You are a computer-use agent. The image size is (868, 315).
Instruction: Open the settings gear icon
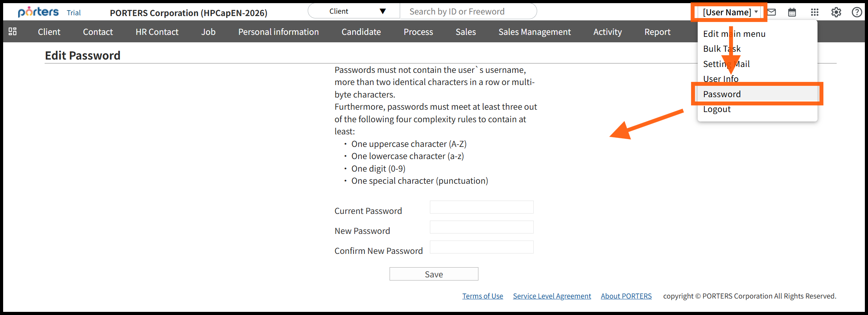coord(836,12)
